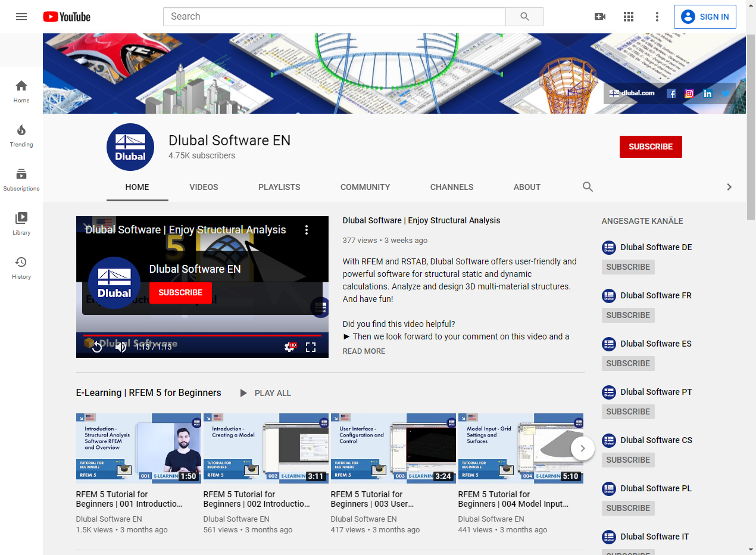Open the COMMUNITY tab
This screenshot has width=756, height=555.
click(x=365, y=187)
